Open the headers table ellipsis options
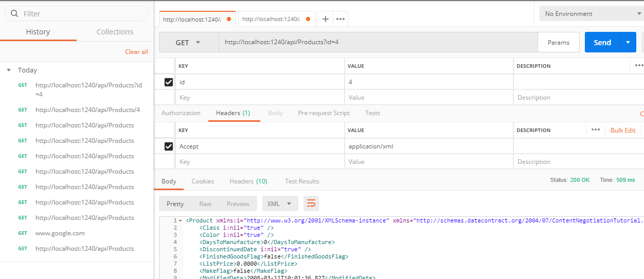The image size is (644, 279). pyautogui.click(x=595, y=130)
